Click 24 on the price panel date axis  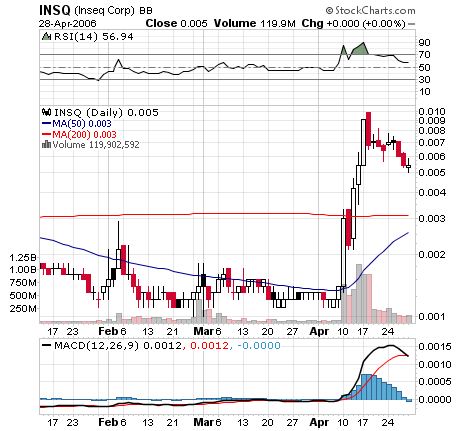(x=388, y=332)
